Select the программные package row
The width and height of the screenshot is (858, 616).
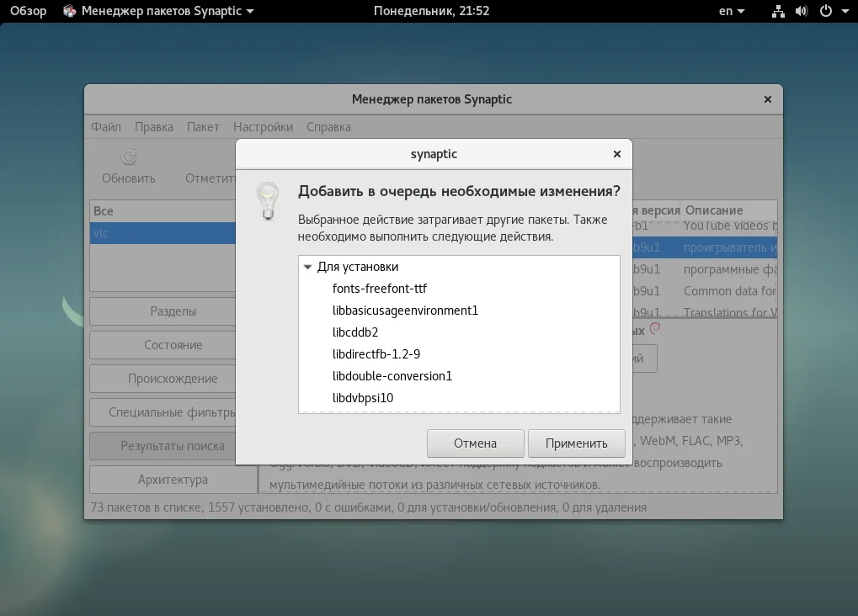[x=705, y=269]
